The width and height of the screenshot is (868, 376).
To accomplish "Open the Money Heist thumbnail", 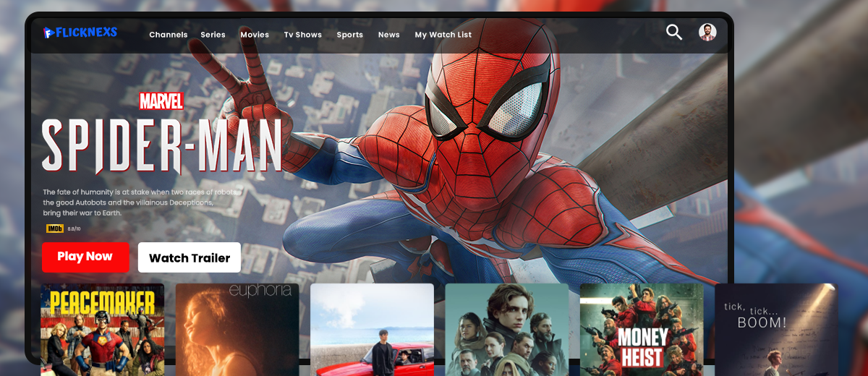I will tap(641, 329).
